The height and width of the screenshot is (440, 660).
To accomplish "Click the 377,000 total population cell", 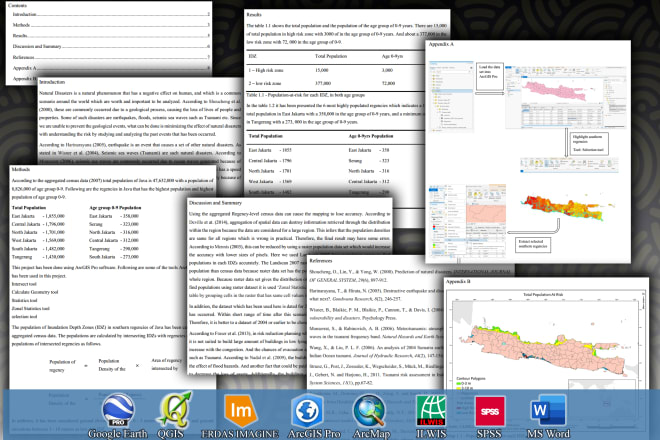I will click(323, 83).
